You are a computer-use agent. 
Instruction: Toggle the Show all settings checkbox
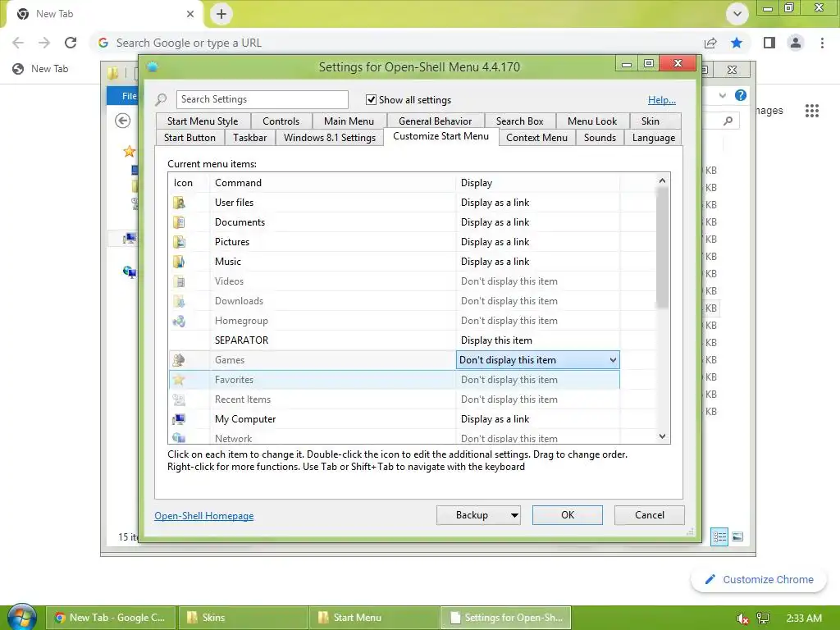pyautogui.click(x=371, y=99)
